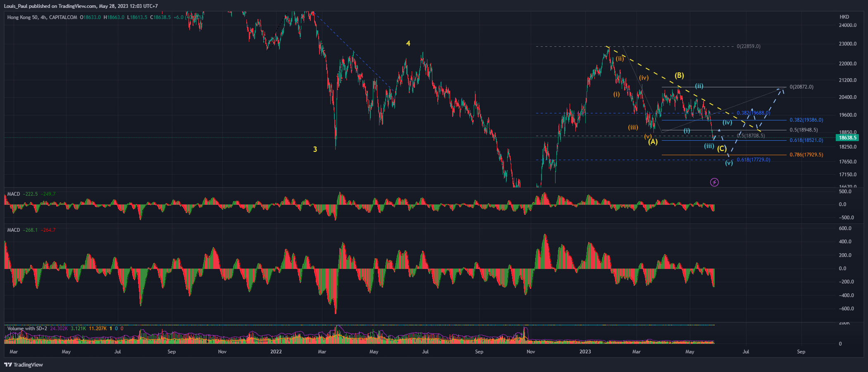Click the 20400.0 price axis label
Screen dimensions: 868x372
pos(848,97)
